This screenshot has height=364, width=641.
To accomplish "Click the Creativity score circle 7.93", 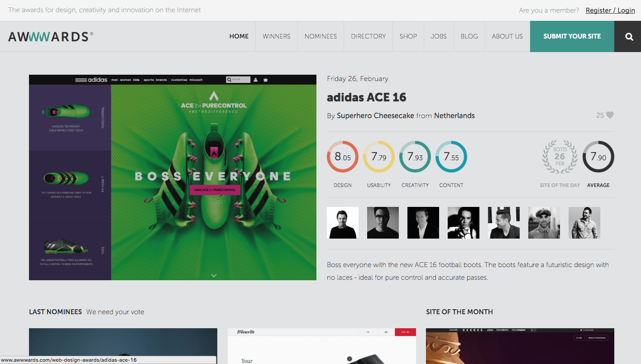I will [x=415, y=157].
